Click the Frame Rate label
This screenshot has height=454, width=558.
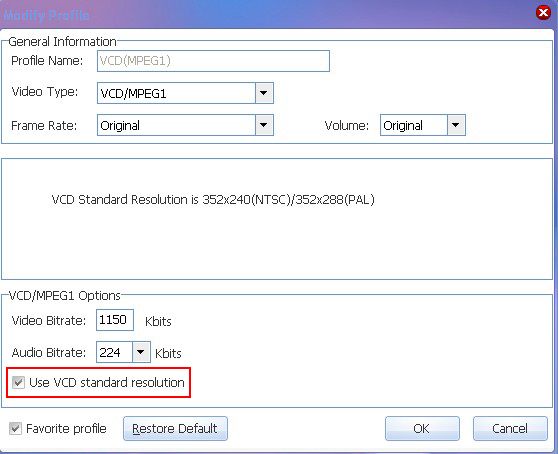pos(44,126)
